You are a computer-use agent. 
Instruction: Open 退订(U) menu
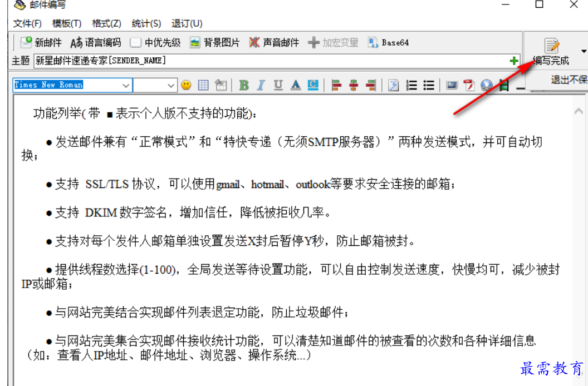point(187,23)
